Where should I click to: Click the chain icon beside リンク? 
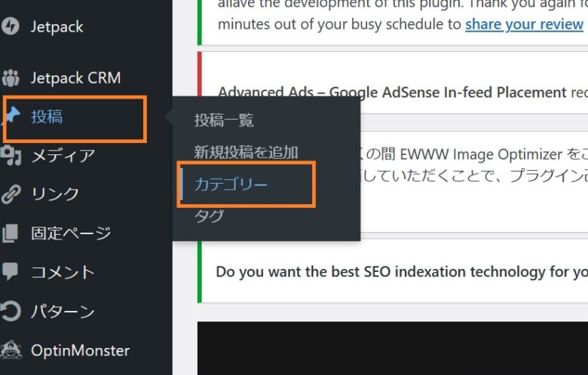click(x=11, y=194)
